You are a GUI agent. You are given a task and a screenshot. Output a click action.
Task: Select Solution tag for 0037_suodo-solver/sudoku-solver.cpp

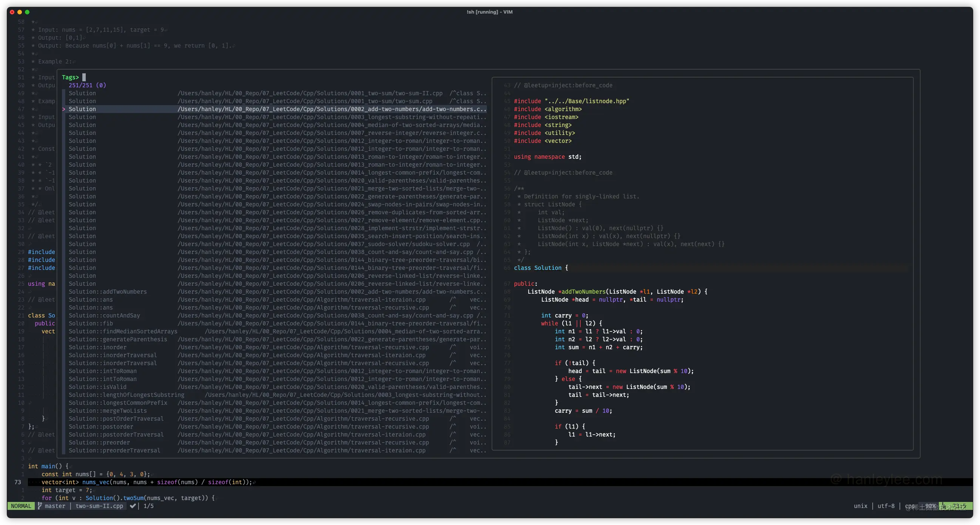pyautogui.click(x=274, y=244)
